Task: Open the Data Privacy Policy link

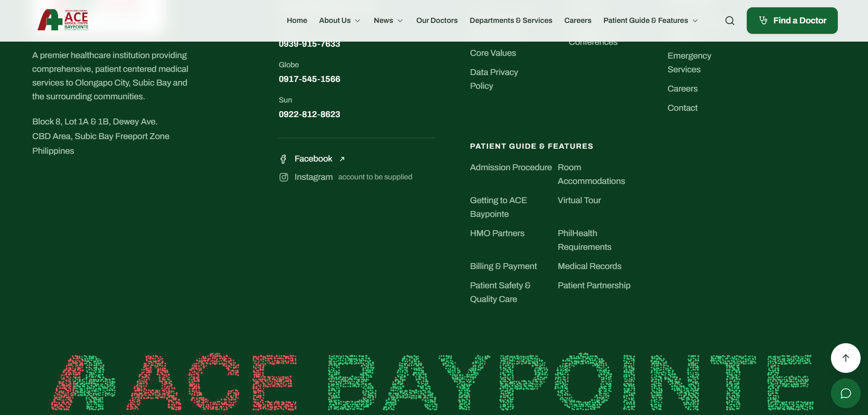Action: (x=494, y=79)
